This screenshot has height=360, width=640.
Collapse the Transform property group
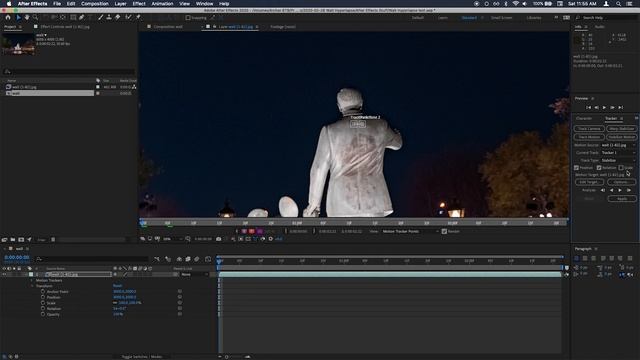32,286
